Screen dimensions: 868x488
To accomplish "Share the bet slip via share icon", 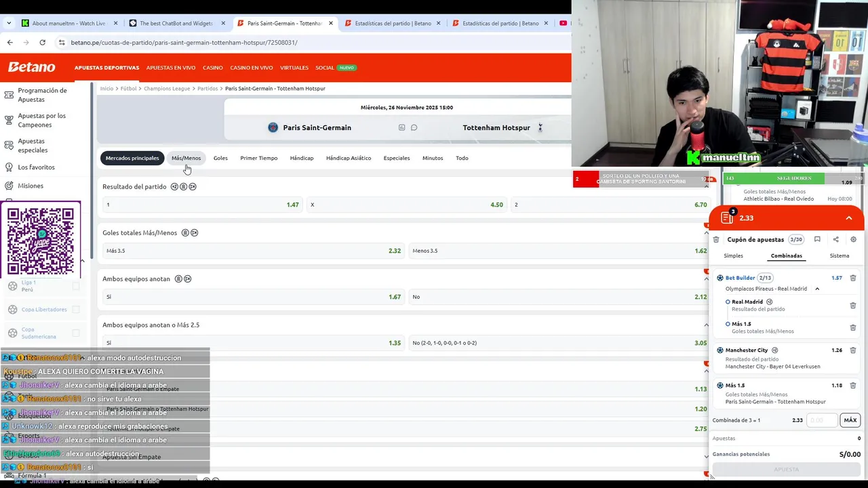I will point(835,239).
